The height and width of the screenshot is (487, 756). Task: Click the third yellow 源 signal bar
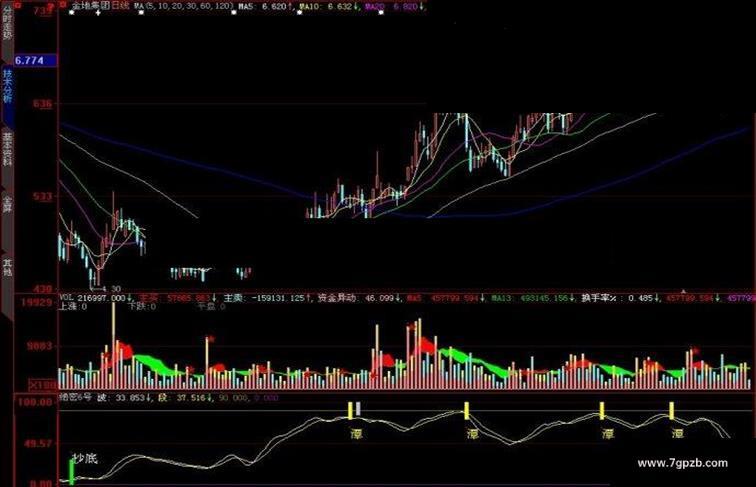pyautogui.click(x=602, y=410)
